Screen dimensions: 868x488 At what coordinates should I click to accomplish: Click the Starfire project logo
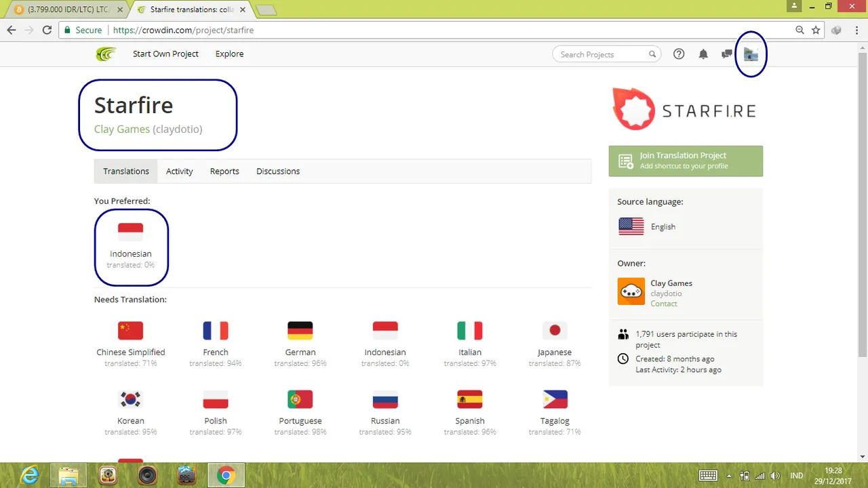(684, 109)
